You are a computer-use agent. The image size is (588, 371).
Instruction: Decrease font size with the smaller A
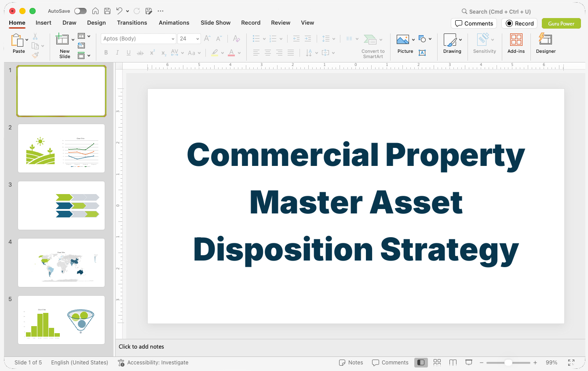pos(219,39)
